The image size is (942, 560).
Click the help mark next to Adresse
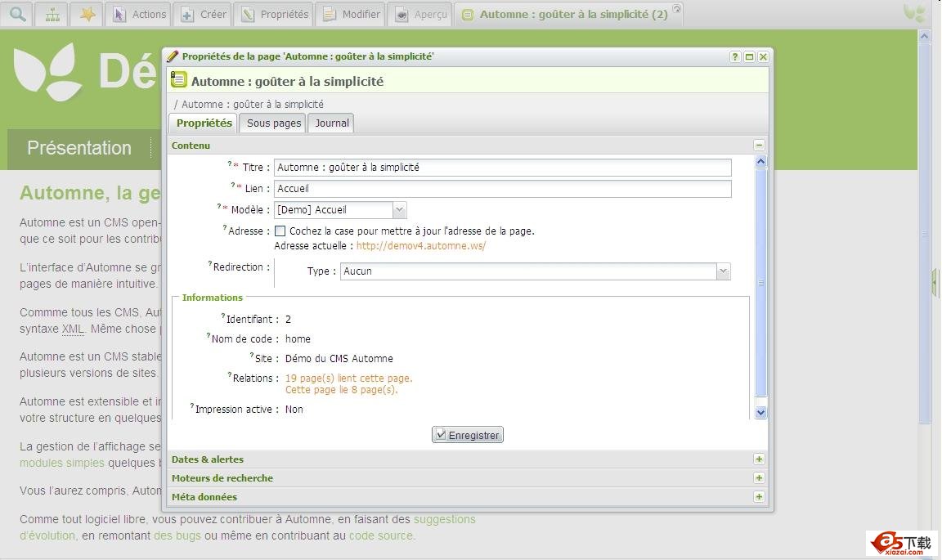[x=225, y=228]
